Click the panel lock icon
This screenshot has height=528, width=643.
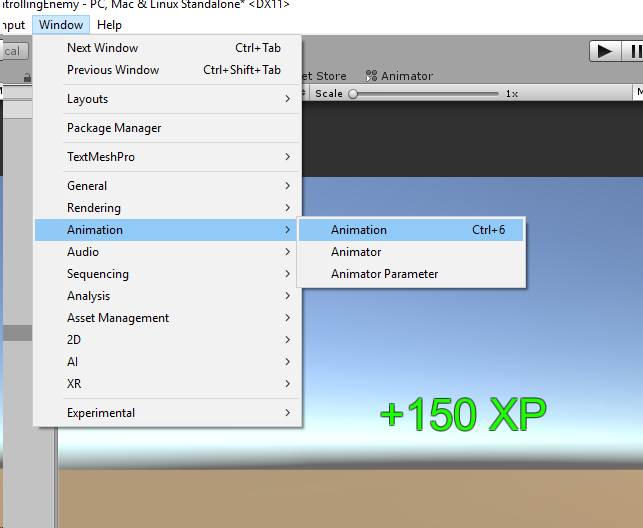(27, 77)
